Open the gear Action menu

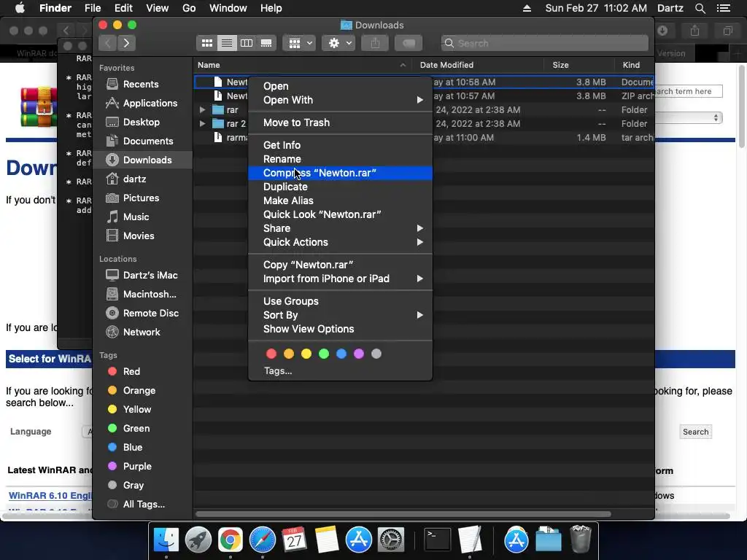pos(338,43)
